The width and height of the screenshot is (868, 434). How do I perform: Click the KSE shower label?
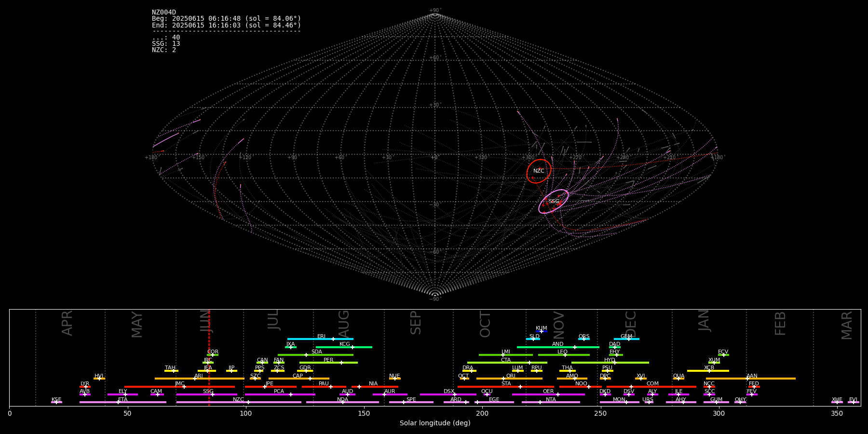[56, 400]
